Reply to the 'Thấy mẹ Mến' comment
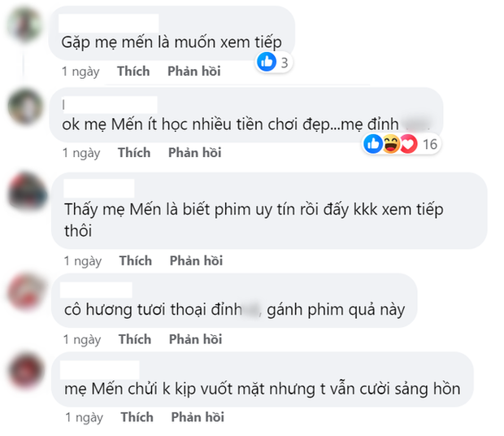Viewport: 504px width, 436px height. click(x=196, y=261)
